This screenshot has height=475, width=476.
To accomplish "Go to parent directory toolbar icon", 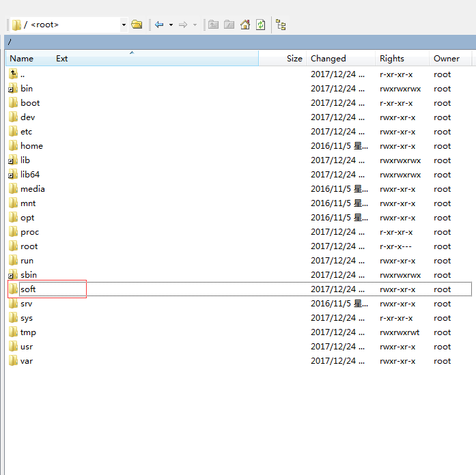I will (x=213, y=25).
